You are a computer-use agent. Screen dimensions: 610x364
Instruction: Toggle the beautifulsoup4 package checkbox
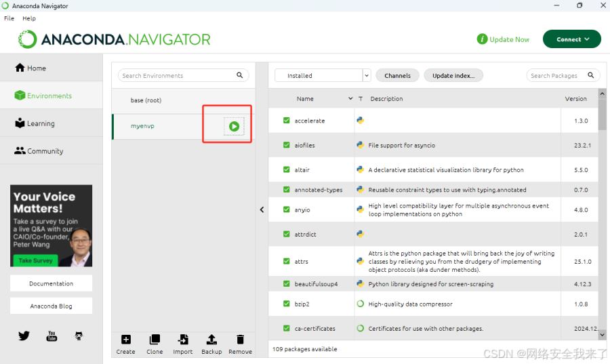pyautogui.click(x=286, y=284)
